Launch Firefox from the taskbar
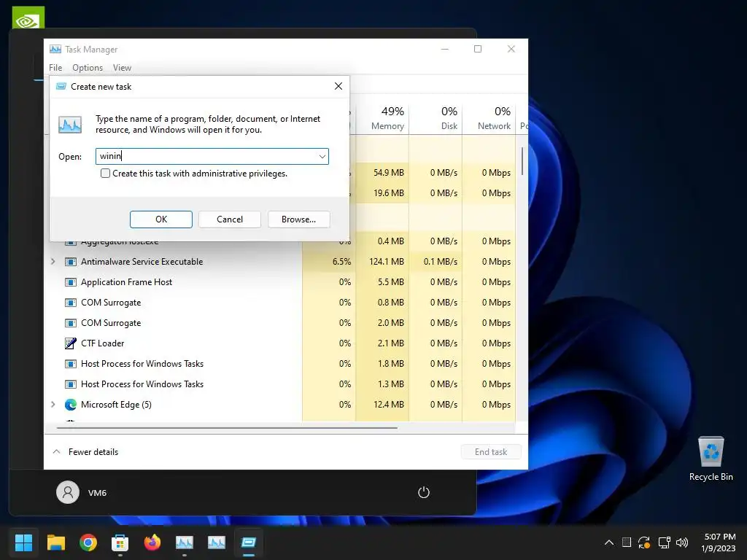This screenshot has width=747, height=560. tap(152, 542)
